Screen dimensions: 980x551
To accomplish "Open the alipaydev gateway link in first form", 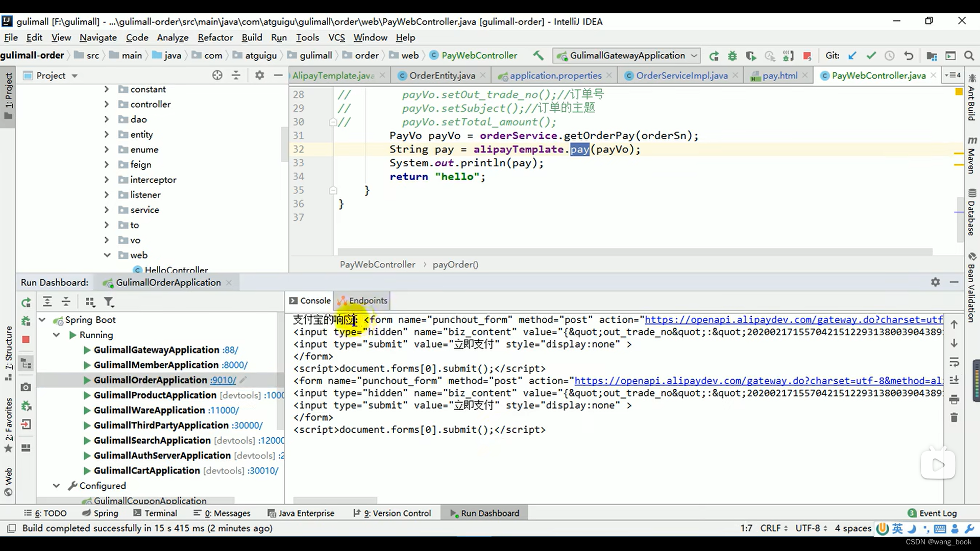I will (794, 320).
